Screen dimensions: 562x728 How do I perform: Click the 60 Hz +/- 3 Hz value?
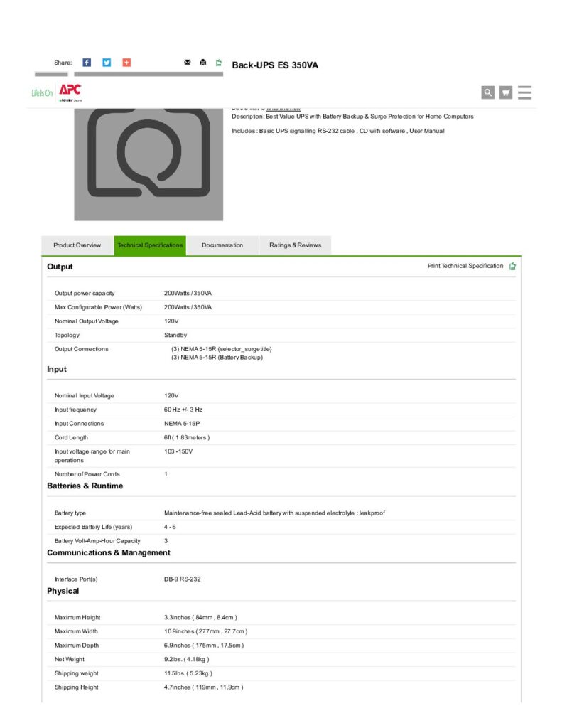183,409
